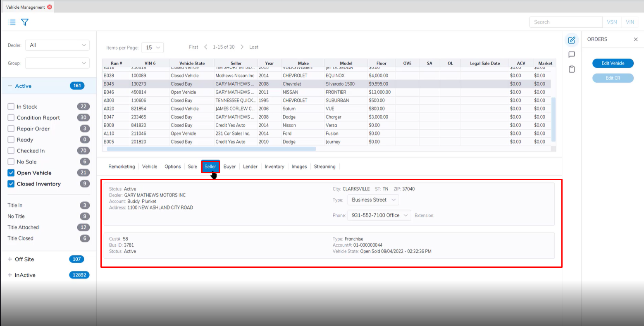Viewport: 644px width, 326px height.
Task: Click the Edit Vehicle button
Action: click(613, 63)
